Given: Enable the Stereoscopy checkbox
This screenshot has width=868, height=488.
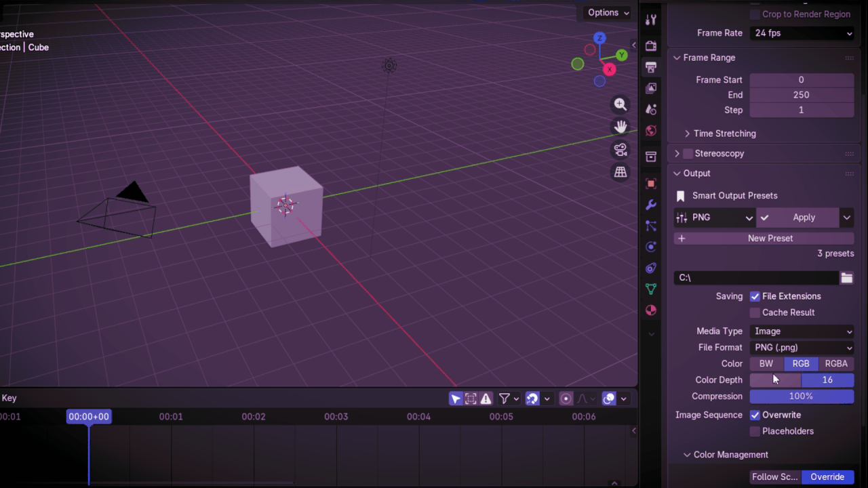Looking at the screenshot, I should 688,153.
